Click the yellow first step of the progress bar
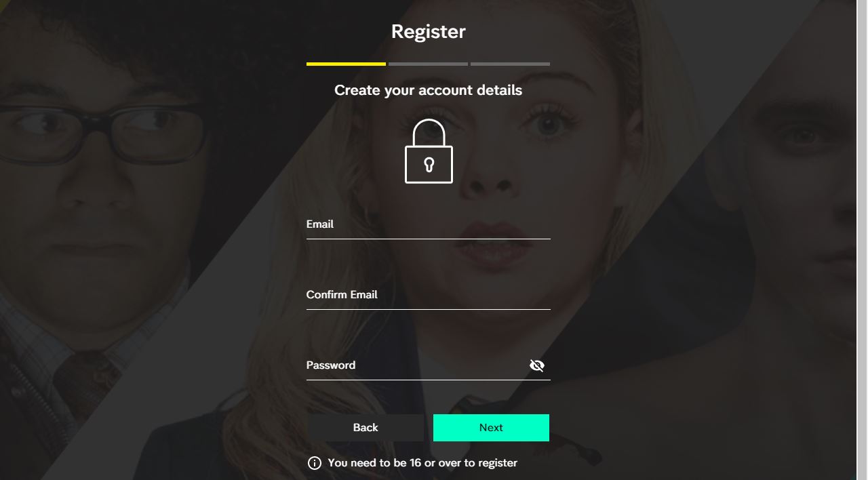Screen dimensions: 868x480 tap(346, 64)
